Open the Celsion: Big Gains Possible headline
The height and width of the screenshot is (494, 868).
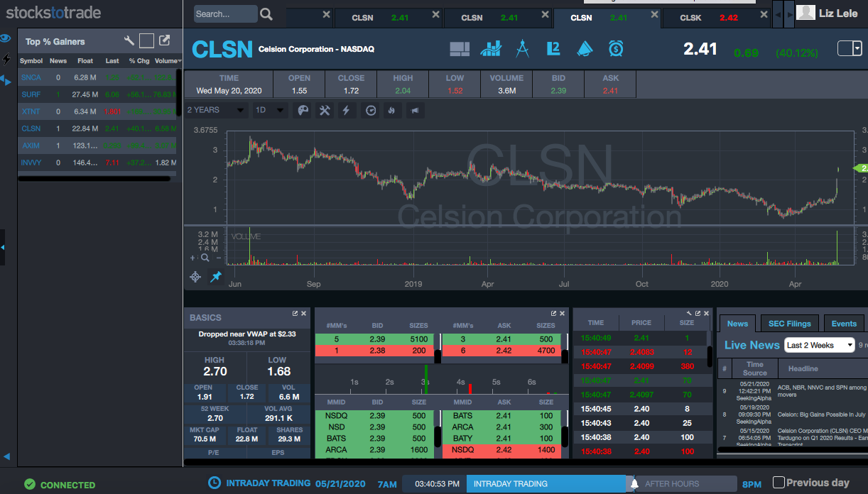pos(822,414)
